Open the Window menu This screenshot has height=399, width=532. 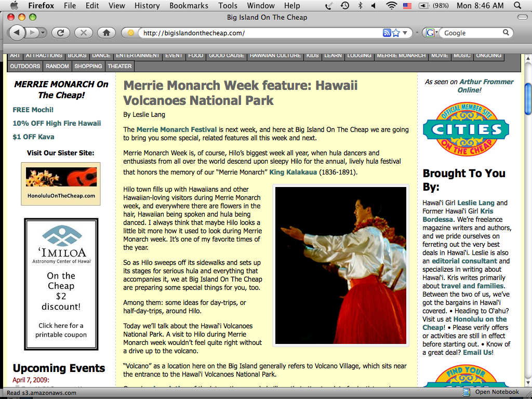click(x=261, y=5)
